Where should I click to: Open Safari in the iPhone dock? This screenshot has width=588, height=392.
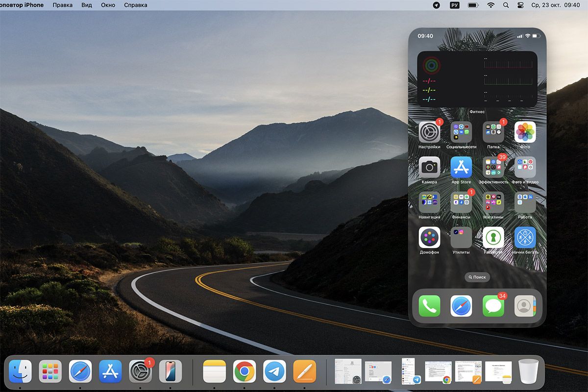pyautogui.click(x=461, y=306)
